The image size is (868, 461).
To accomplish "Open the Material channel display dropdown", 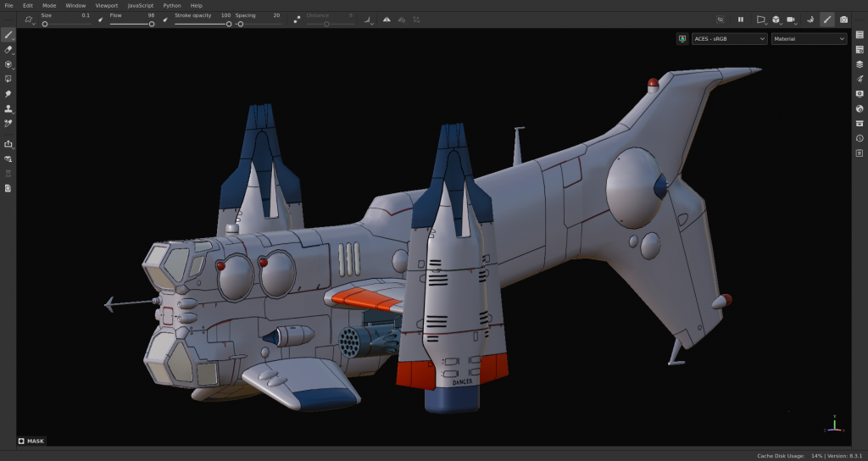I will (x=809, y=39).
